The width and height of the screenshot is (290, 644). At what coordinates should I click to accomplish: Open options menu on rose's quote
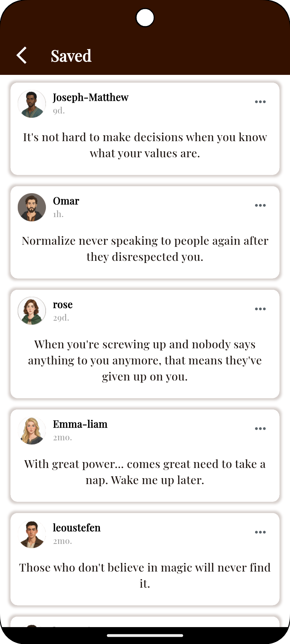(x=260, y=309)
